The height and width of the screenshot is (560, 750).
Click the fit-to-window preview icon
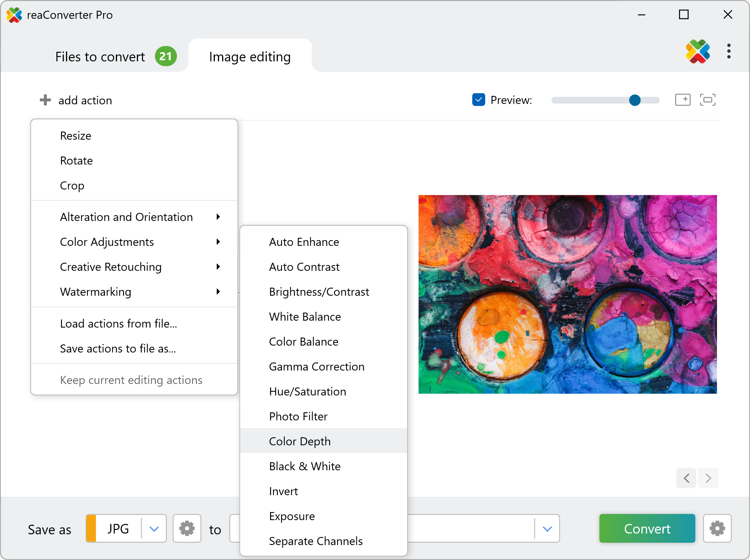click(707, 100)
